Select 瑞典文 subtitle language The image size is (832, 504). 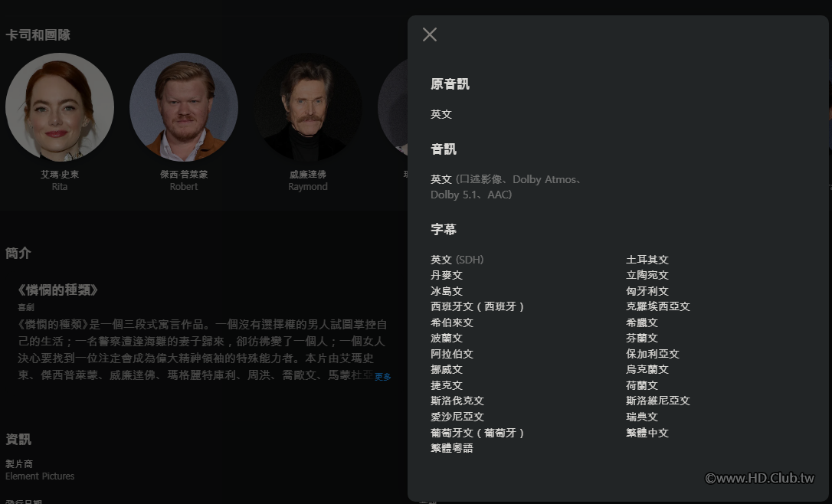(x=644, y=417)
